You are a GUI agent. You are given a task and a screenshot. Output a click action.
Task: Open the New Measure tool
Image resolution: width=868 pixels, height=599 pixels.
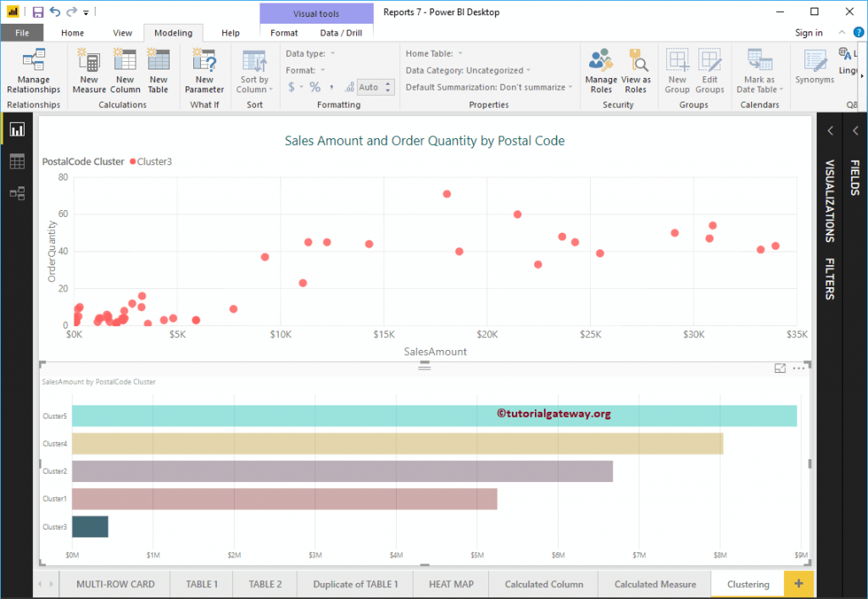(x=89, y=71)
